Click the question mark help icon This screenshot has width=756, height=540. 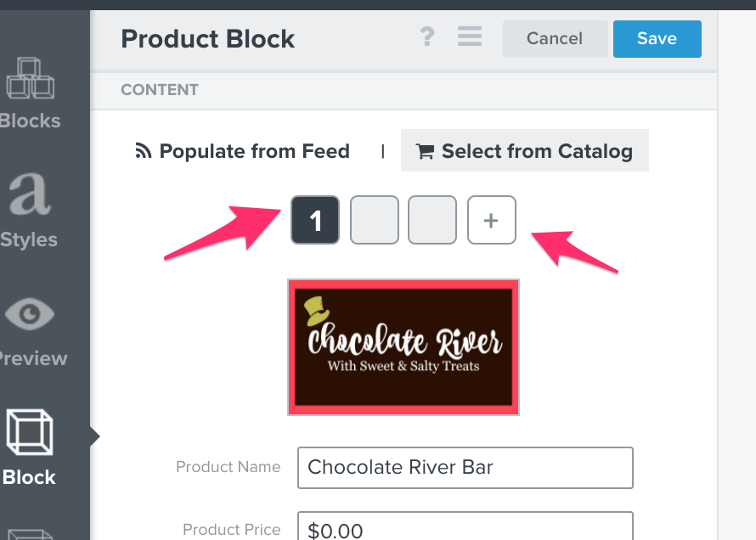[x=427, y=37]
